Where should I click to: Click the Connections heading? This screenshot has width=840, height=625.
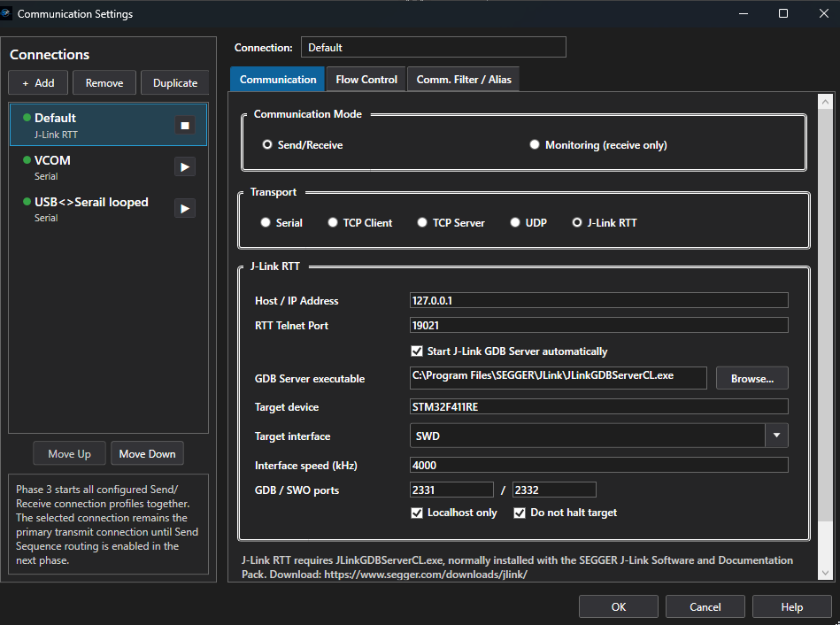(50, 55)
